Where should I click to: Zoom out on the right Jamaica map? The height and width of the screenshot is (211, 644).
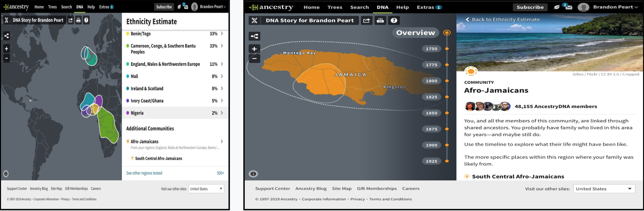point(254,59)
